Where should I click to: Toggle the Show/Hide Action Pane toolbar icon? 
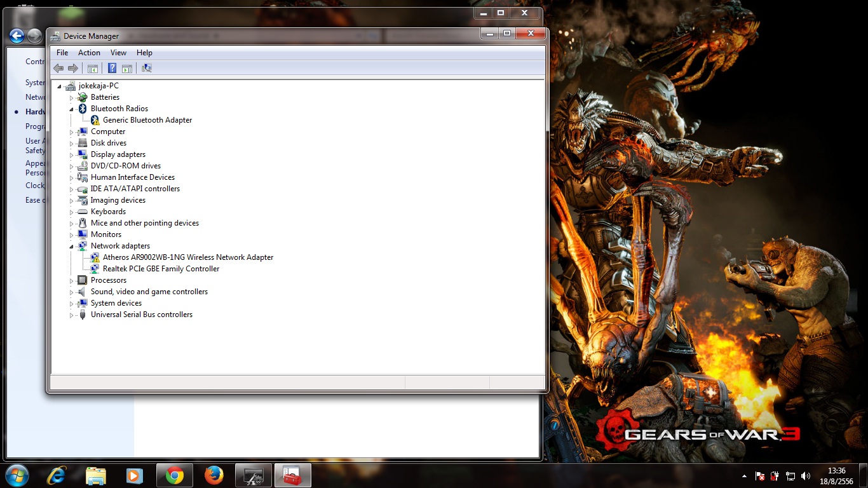(126, 68)
